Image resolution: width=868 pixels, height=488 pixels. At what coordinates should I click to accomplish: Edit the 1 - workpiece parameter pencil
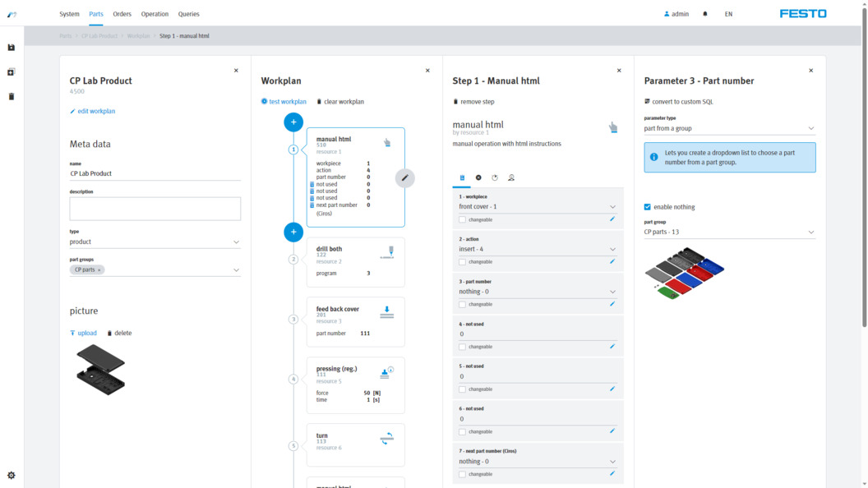[x=612, y=219]
